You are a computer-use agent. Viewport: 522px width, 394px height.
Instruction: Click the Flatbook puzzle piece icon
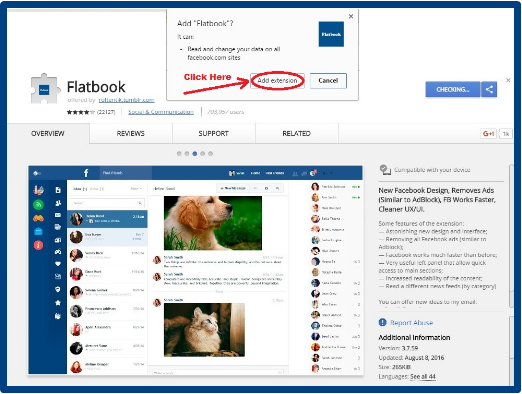pos(45,89)
